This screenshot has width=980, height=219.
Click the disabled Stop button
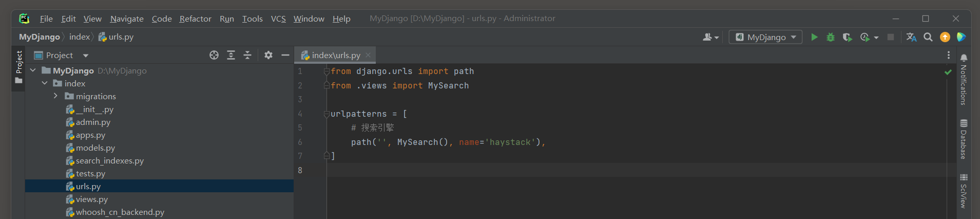[x=891, y=37]
